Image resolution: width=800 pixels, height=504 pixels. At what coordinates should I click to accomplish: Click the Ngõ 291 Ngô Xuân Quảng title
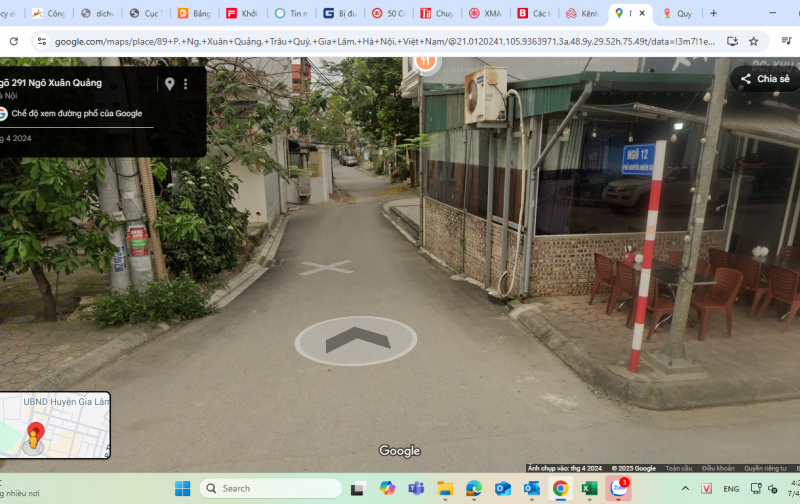click(x=51, y=83)
